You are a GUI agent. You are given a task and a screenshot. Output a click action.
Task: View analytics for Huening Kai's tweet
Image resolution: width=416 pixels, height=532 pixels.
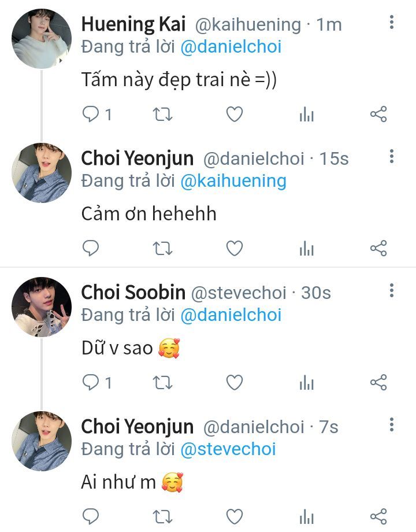[306, 114]
